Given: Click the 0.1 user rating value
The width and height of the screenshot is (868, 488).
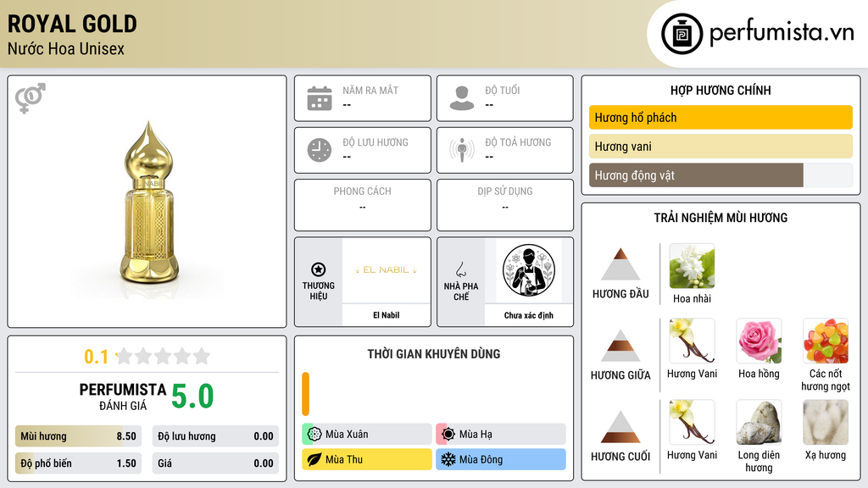Looking at the screenshot, I should click(96, 357).
